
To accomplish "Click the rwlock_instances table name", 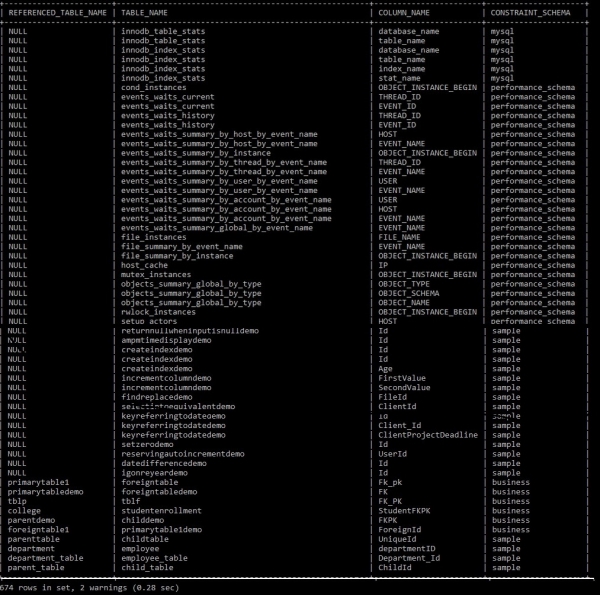I will [x=158, y=312].
